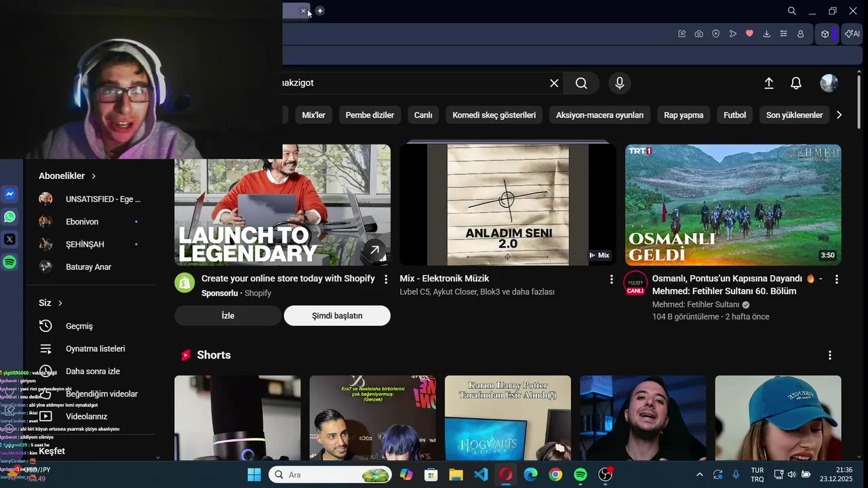Select the Pembe diziler filter chip
This screenshot has width=868, height=488.
(370, 115)
